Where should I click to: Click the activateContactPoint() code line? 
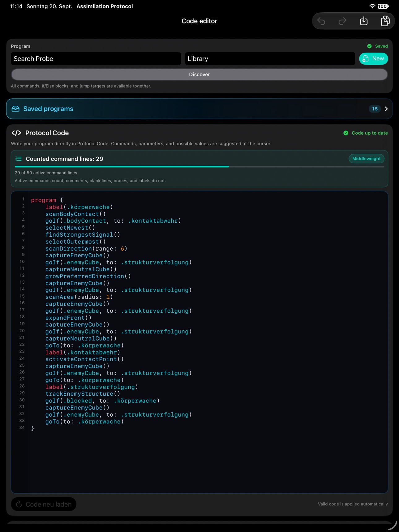(x=84, y=359)
